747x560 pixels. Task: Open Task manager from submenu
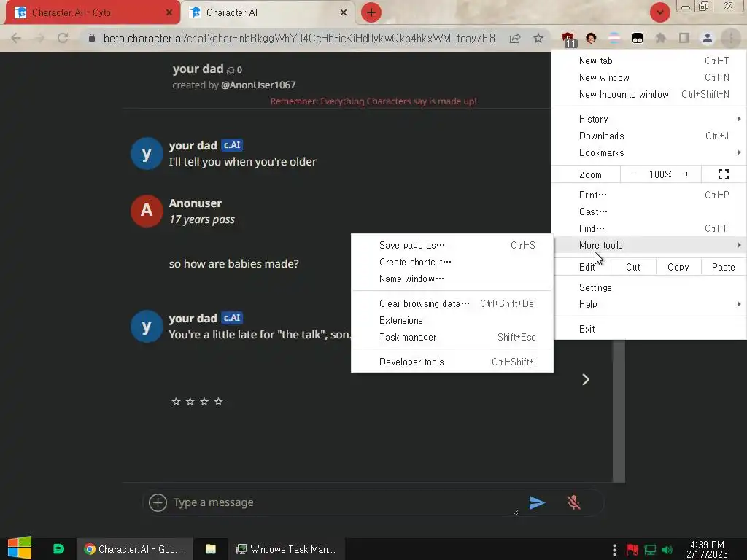(x=452, y=337)
